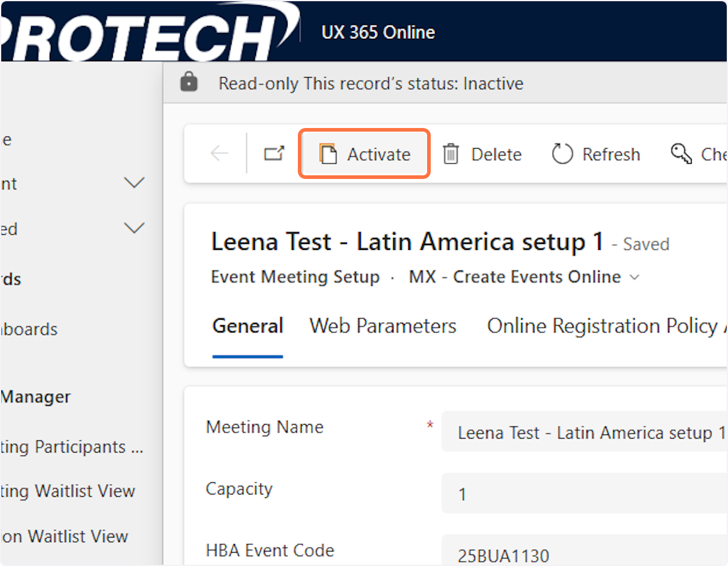Image resolution: width=728 pixels, height=566 pixels.
Task: Click the Protech logo
Action: (149, 32)
